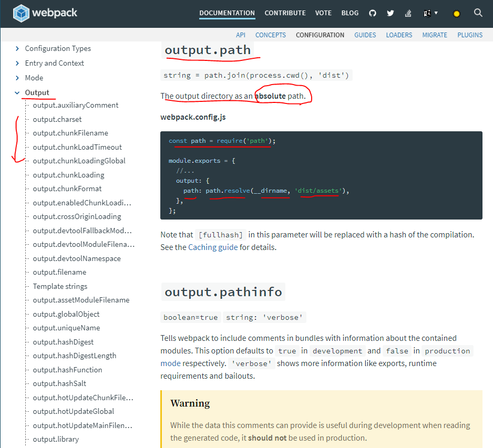
Task: Open BLOG in top nav
Action: click(x=350, y=13)
